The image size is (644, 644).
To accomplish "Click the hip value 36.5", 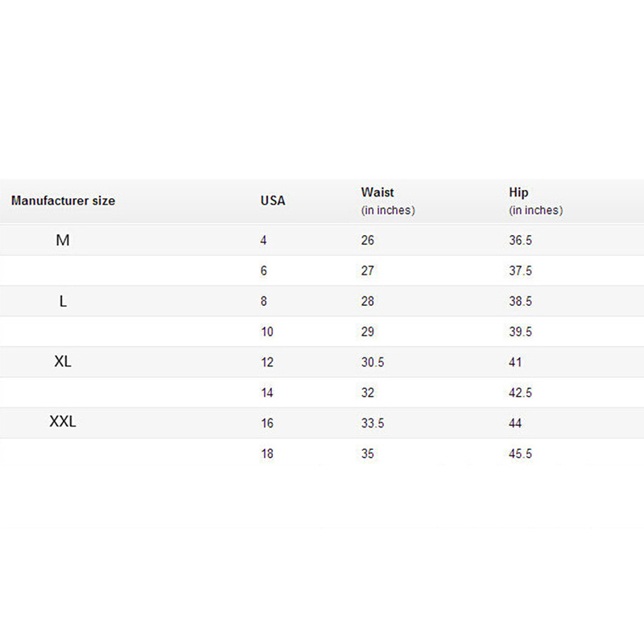I will click(520, 241).
